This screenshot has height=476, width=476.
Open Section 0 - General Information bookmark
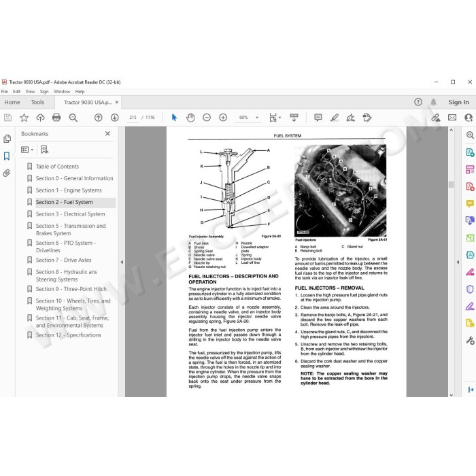click(x=74, y=178)
